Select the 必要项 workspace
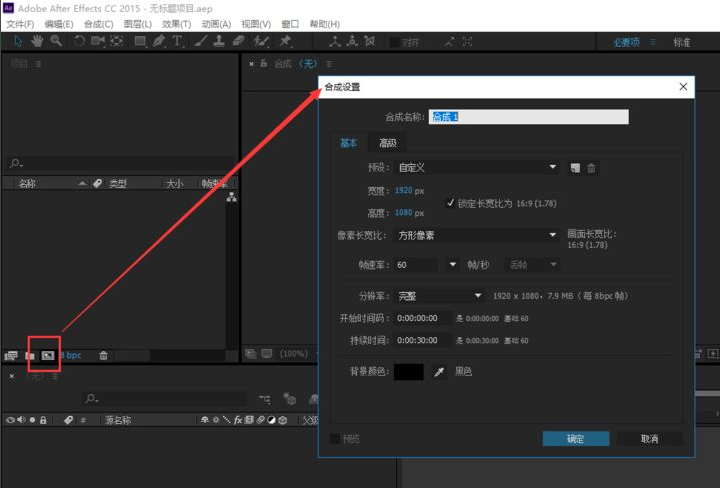This screenshot has height=488, width=720. [626, 42]
